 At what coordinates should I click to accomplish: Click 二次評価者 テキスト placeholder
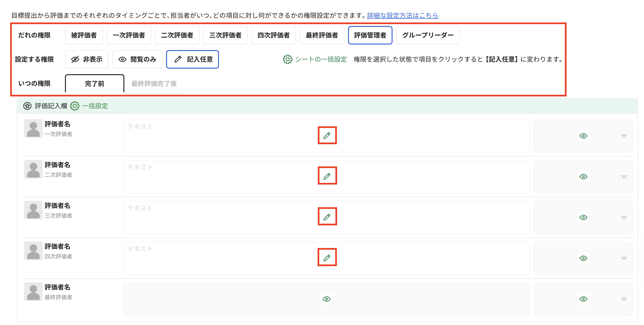point(140,167)
